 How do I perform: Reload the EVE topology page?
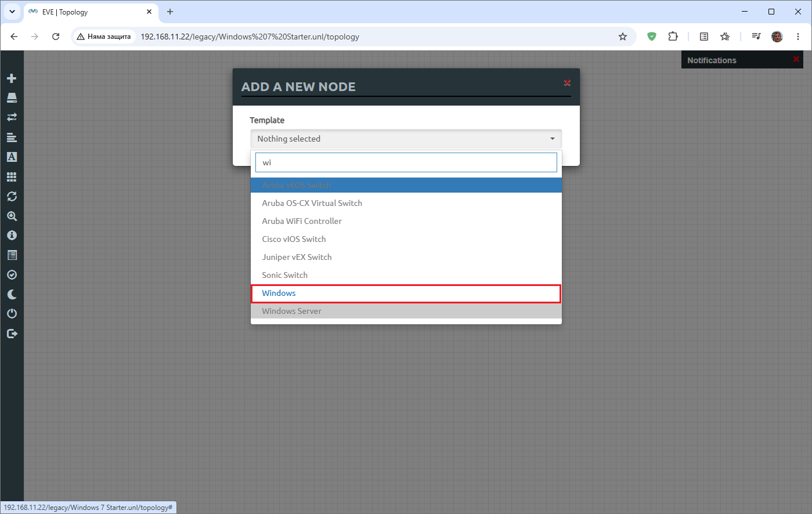(x=56, y=37)
